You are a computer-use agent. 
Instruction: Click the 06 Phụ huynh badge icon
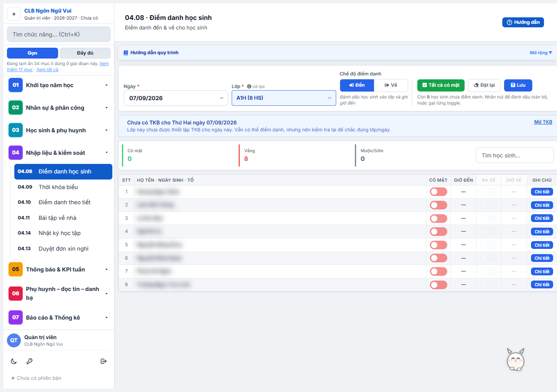coord(16,294)
